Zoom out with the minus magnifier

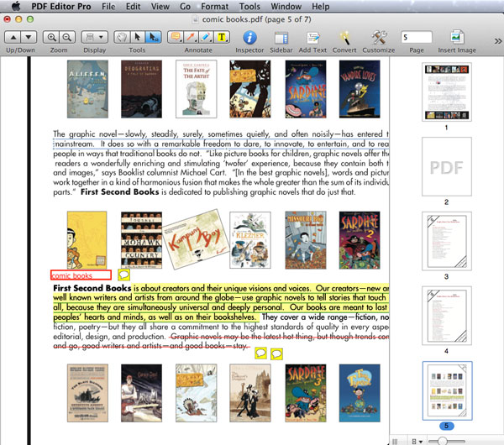[67, 38]
